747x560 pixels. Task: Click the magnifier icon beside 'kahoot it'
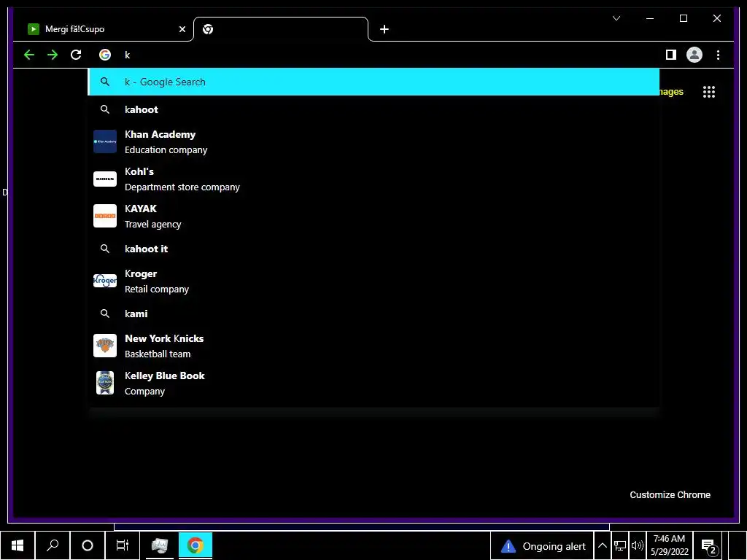point(105,249)
